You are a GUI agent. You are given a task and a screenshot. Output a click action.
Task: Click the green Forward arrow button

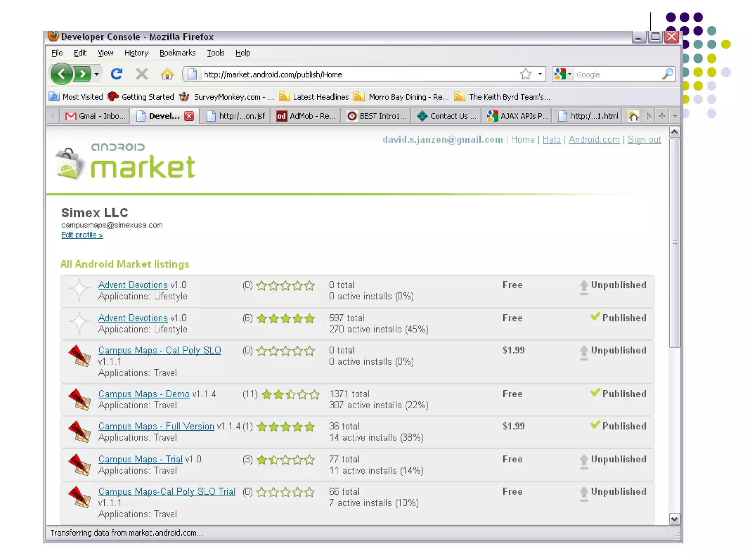tap(82, 74)
